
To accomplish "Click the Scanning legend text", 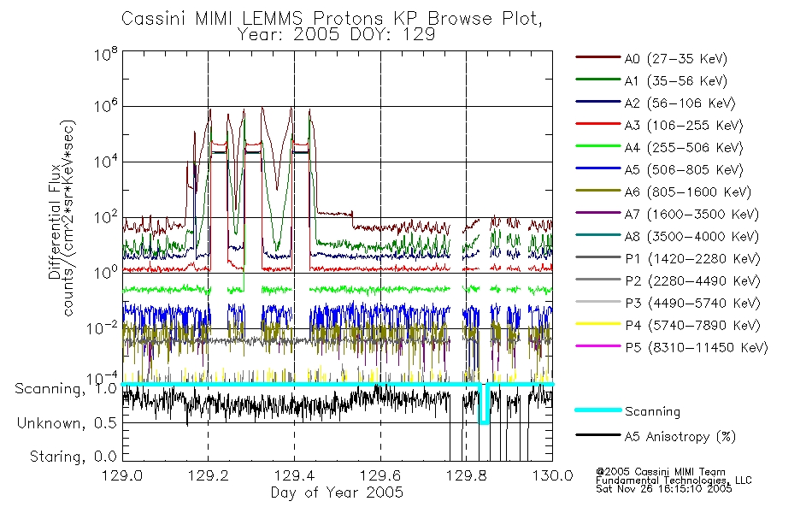I will (x=652, y=412).
